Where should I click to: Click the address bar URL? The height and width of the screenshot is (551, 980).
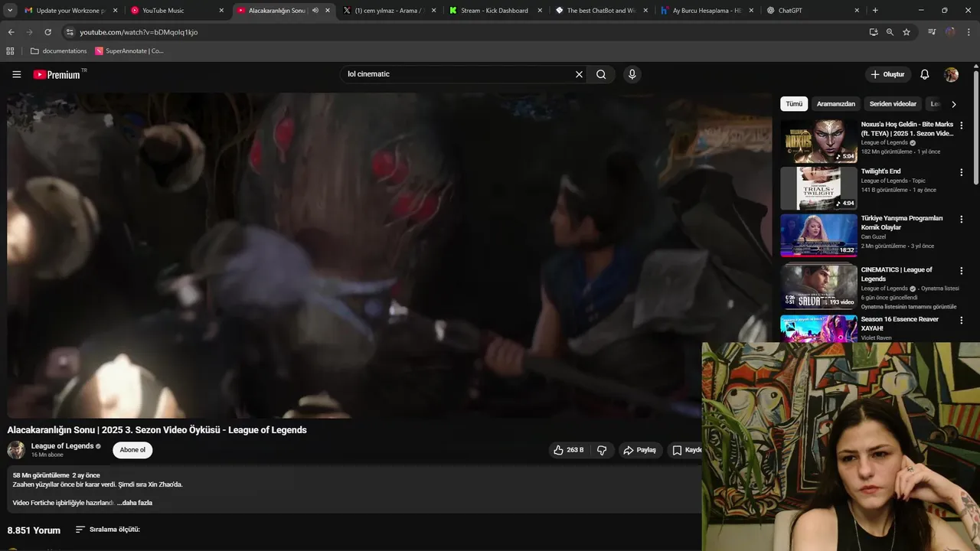click(x=139, y=32)
